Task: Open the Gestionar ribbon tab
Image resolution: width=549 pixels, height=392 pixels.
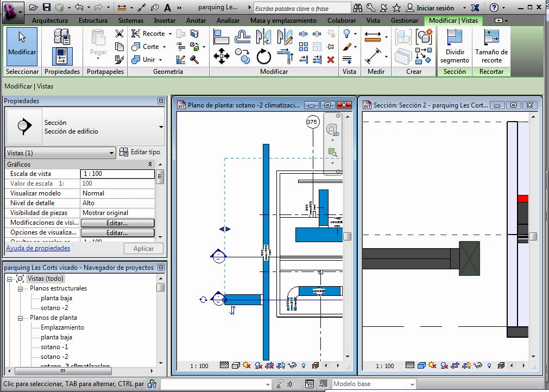Action: pos(404,21)
